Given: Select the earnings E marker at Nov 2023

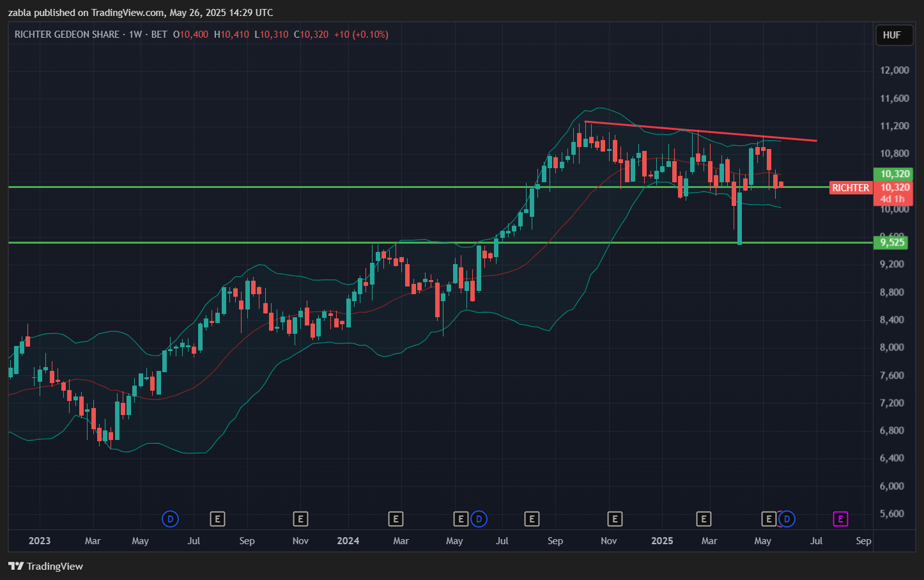Looking at the screenshot, I should click(300, 519).
